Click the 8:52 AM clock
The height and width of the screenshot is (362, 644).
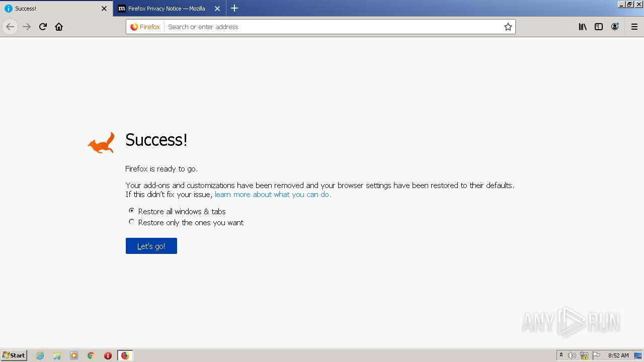[618, 355]
